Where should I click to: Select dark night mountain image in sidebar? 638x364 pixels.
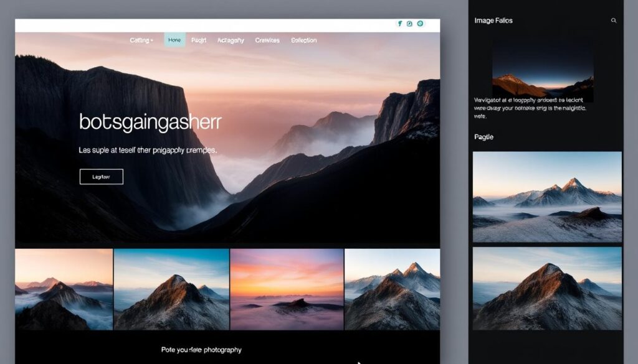tap(543, 68)
